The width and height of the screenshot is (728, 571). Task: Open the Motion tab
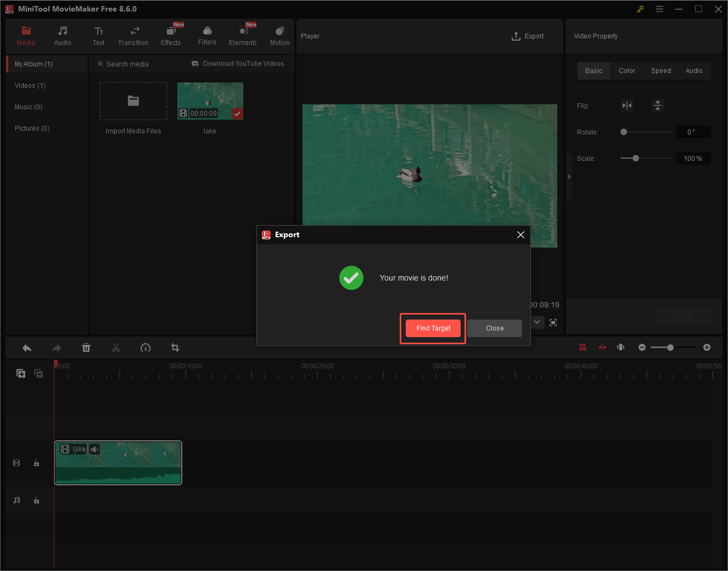[279, 36]
